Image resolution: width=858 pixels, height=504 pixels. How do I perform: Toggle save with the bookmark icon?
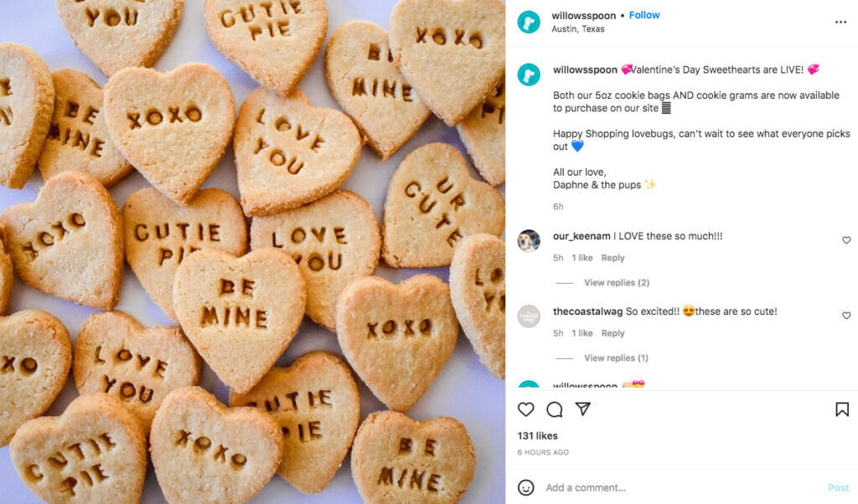(841, 409)
